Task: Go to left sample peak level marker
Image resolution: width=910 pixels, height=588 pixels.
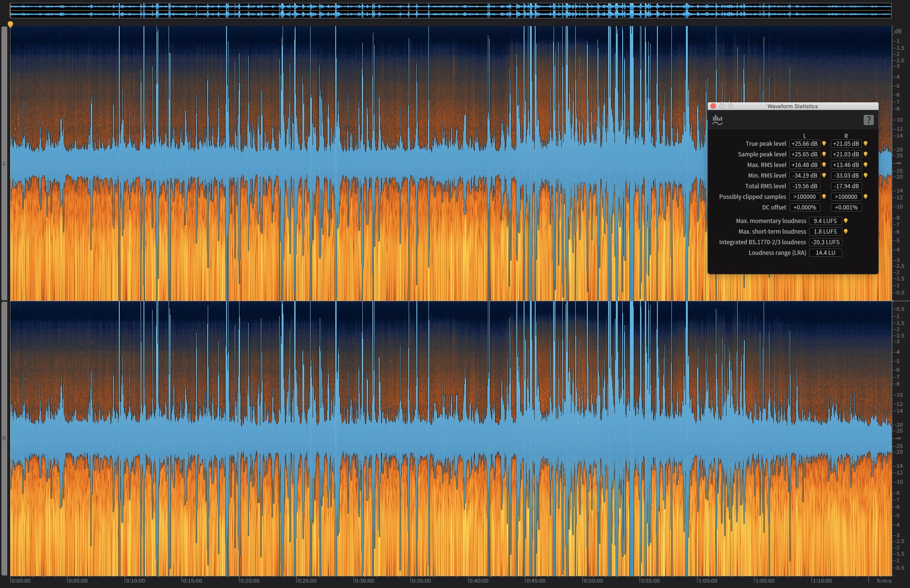Action: (824, 154)
